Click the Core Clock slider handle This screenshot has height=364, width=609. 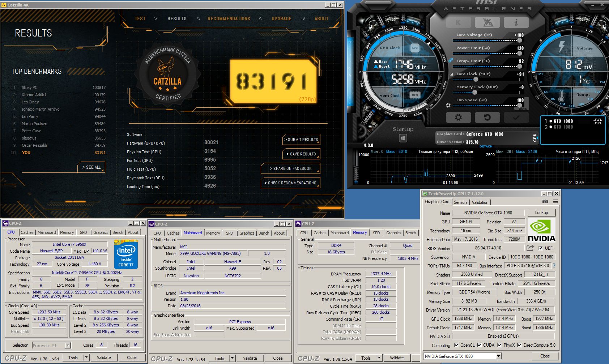click(x=476, y=80)
